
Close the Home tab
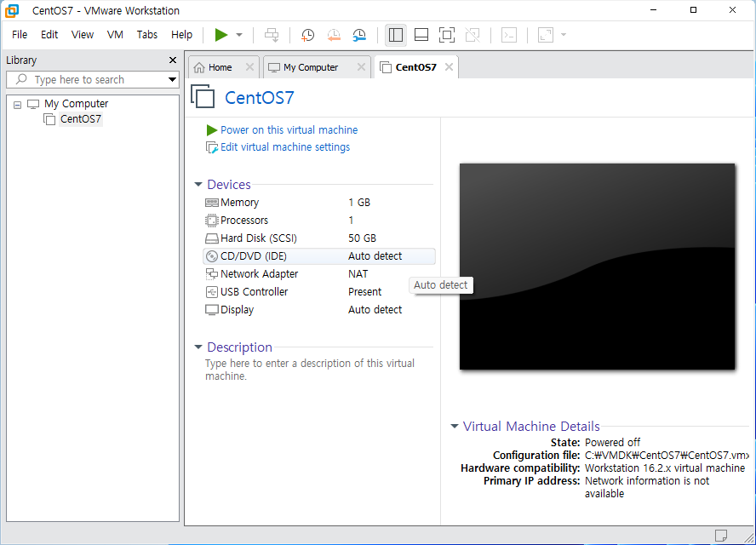249,67
